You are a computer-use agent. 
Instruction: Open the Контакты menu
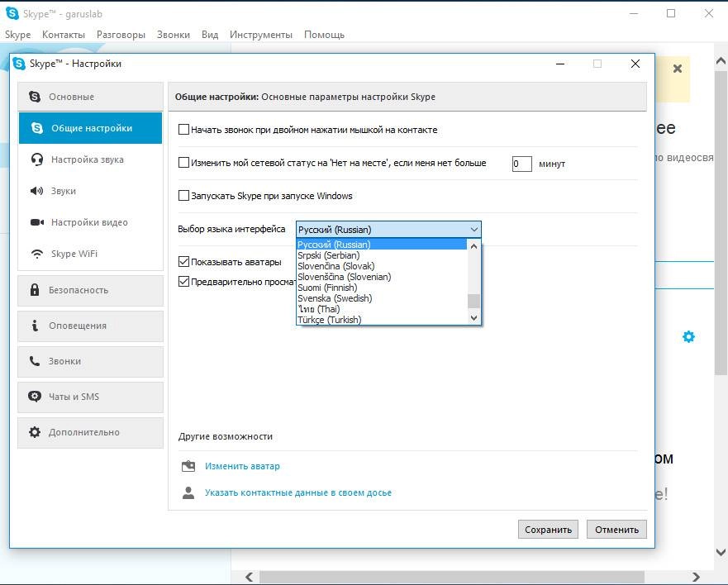pyautogui.click(x=64, y=35)
